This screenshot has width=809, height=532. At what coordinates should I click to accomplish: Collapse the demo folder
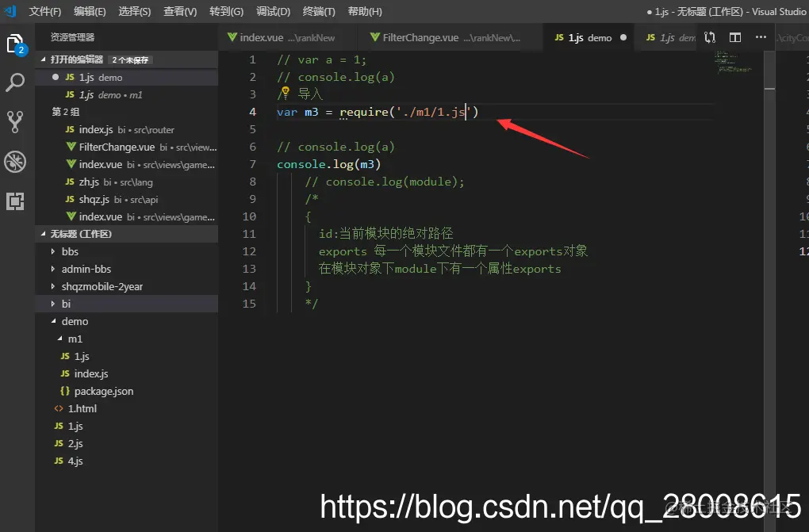(x=126, y=321)
